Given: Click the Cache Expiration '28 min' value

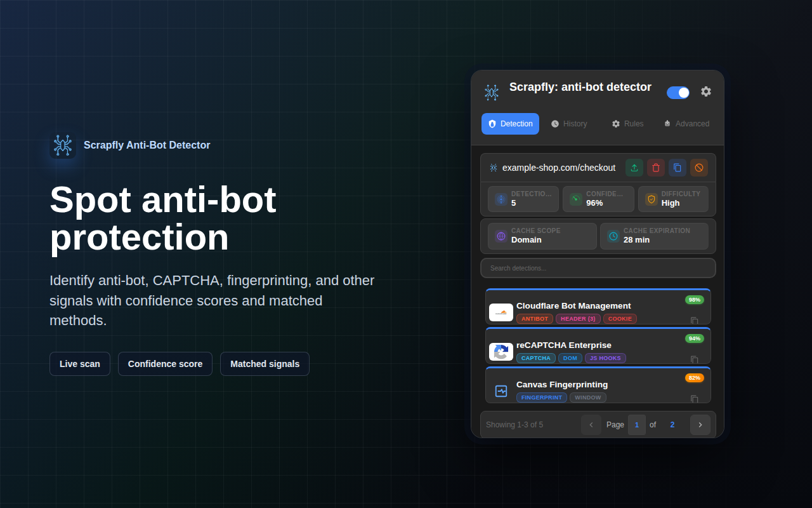Looking at the screenshot, I should point(637,240).
